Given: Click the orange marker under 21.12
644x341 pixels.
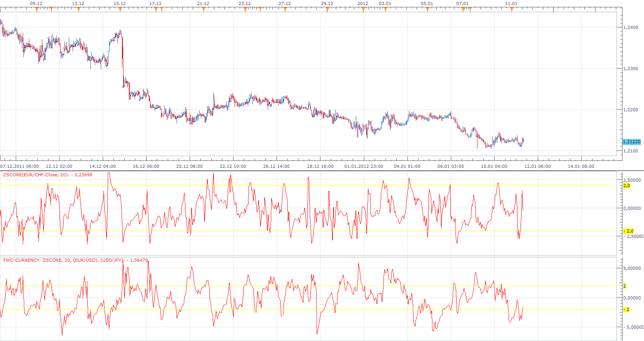Looking at the screenshot, I should click(x=204, y=9).
